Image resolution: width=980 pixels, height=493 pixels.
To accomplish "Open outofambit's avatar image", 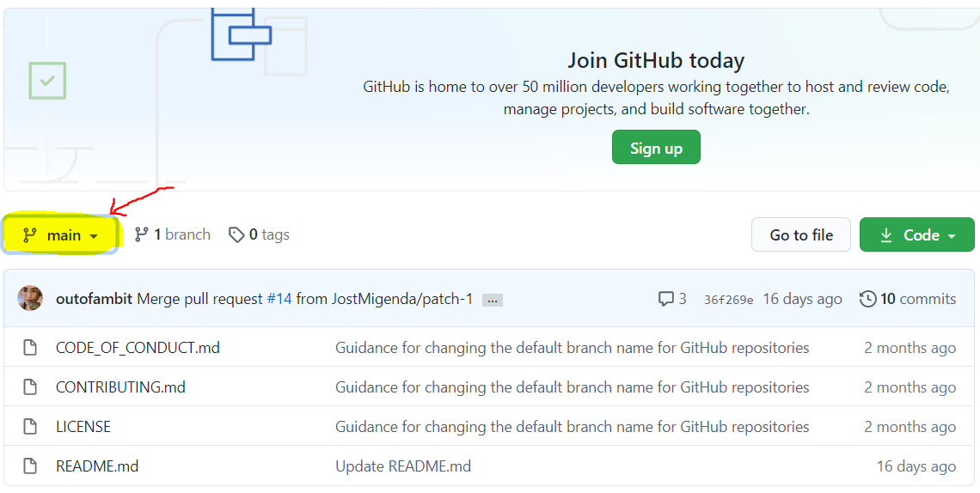I will (x=30, y=298).
